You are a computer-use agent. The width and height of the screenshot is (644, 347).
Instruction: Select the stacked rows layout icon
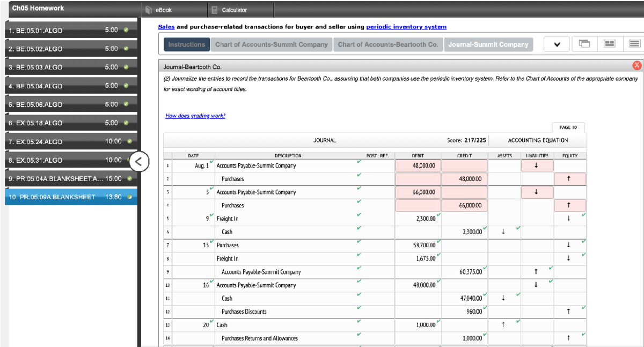coord(634,45)
